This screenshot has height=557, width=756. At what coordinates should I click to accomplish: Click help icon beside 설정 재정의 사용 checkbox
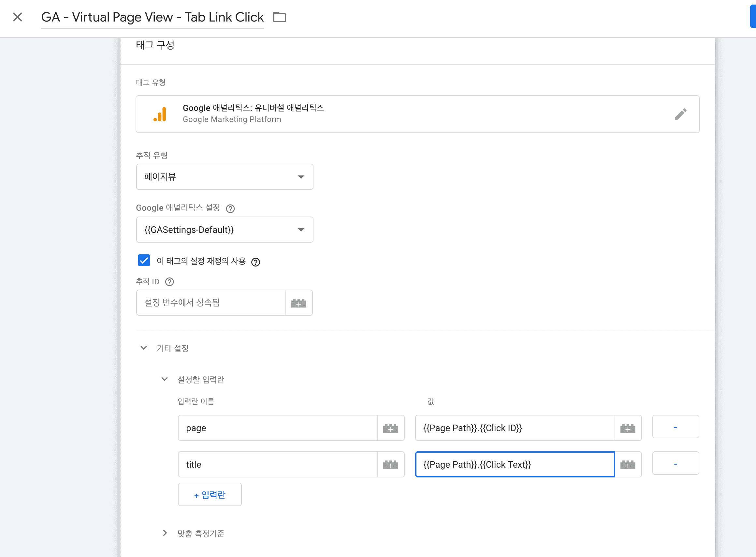pos(256,262)
